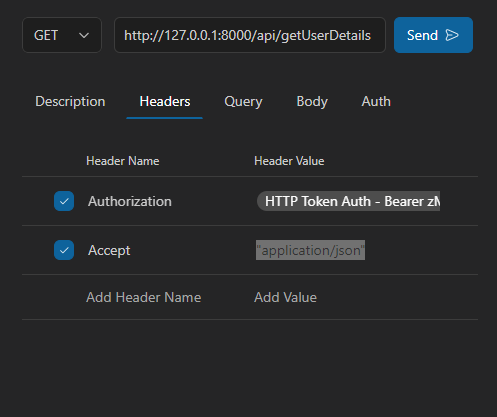Click the HTTP Token Auth Bearer value chip

pyautogui.click(x=349, y=201)
